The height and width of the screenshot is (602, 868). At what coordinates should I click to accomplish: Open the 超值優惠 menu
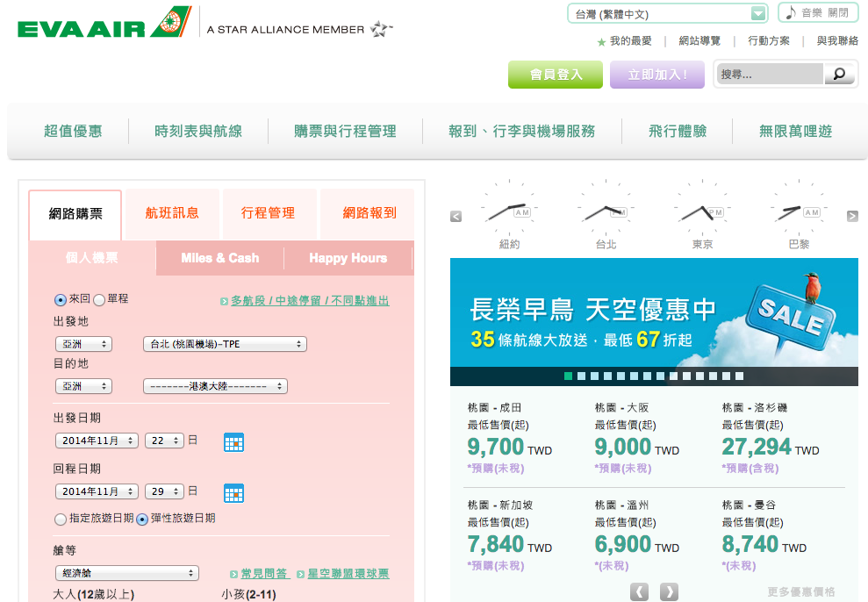coord(73,131)
